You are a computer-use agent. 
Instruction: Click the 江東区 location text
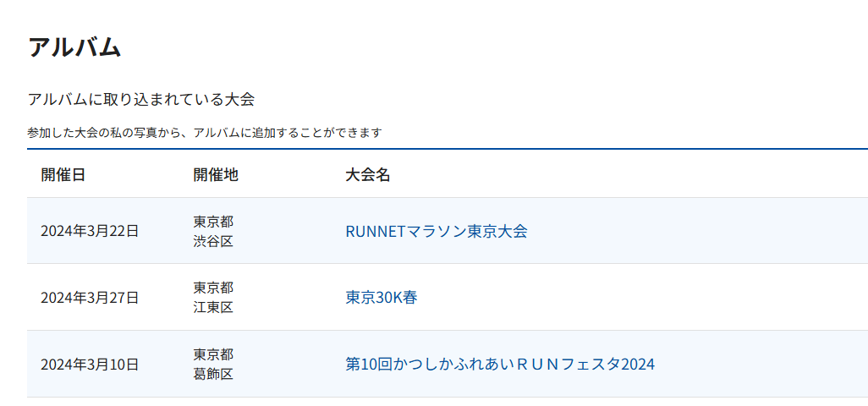[212, 307]
